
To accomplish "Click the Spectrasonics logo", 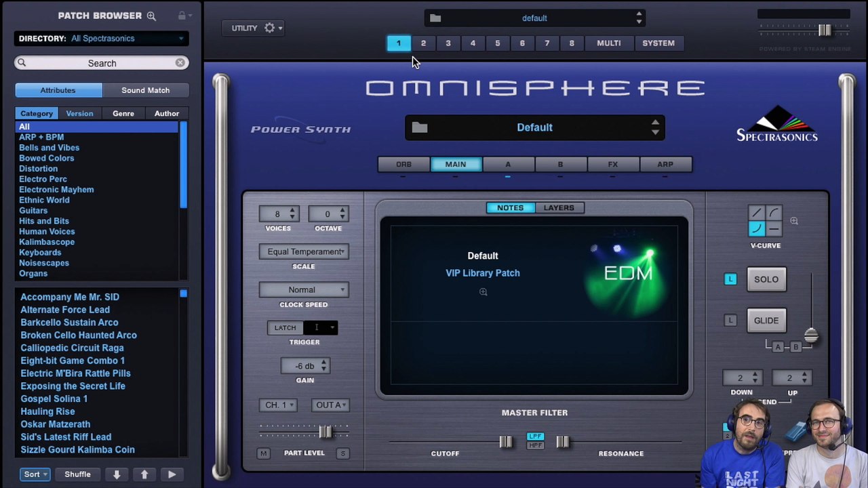I will (x=777, y=123).
